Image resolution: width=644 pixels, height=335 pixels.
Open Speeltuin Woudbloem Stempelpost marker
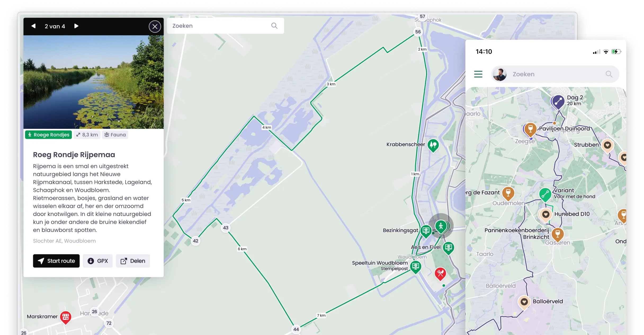coord(415,267)
